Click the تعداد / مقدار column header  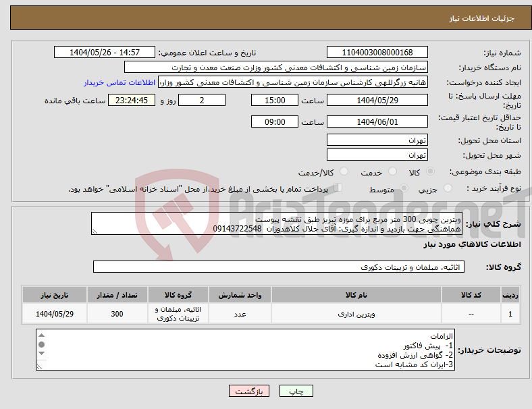click(x=117, y=295)
